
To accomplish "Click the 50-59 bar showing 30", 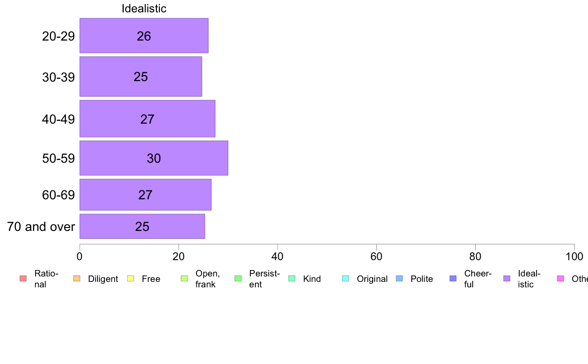I will (x=154, y=158).
